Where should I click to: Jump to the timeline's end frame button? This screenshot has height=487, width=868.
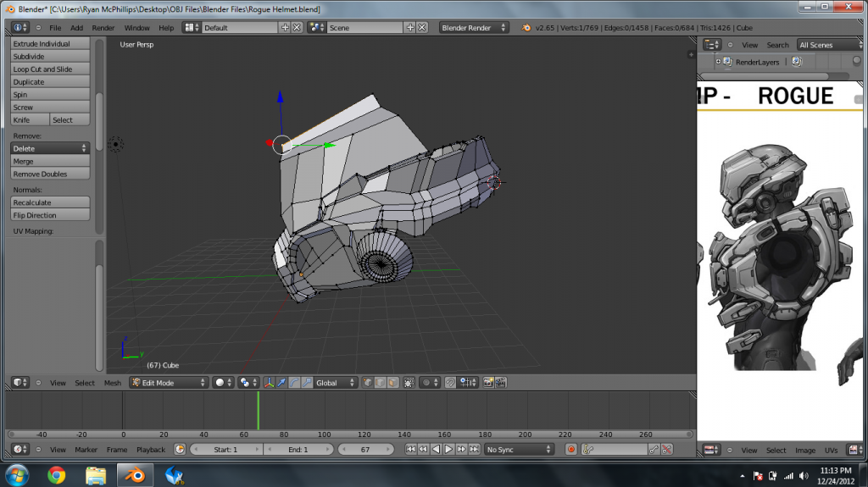(x=474, y=450)
